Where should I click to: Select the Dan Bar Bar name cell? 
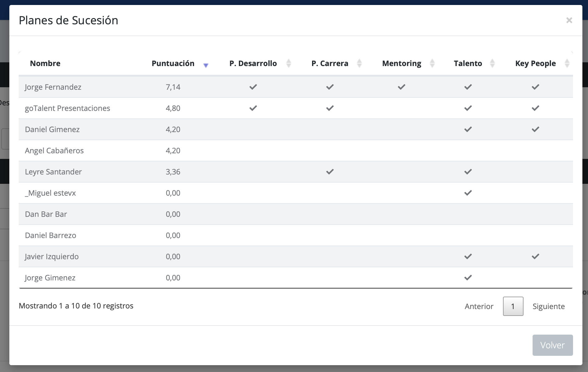click(46, 214)
